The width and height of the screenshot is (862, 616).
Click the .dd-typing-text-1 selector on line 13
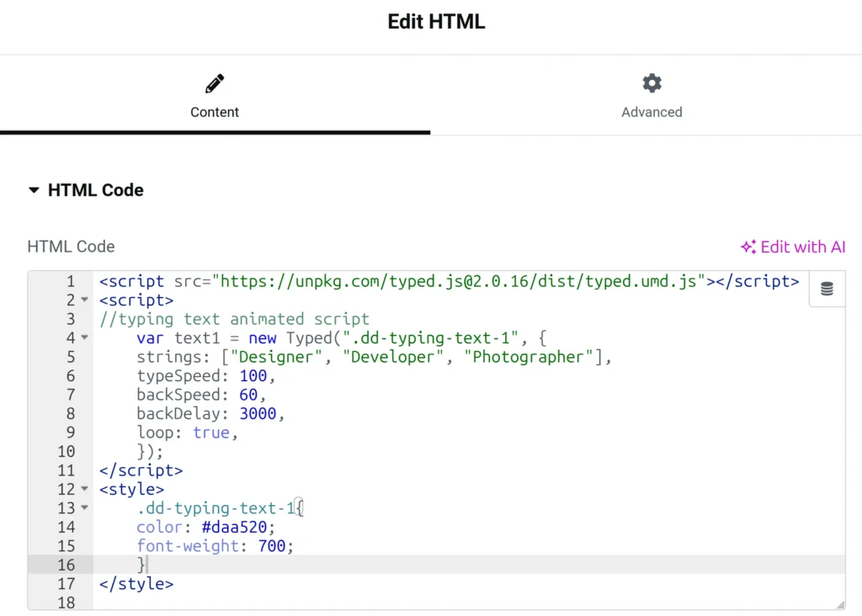(x=215, y=508)
